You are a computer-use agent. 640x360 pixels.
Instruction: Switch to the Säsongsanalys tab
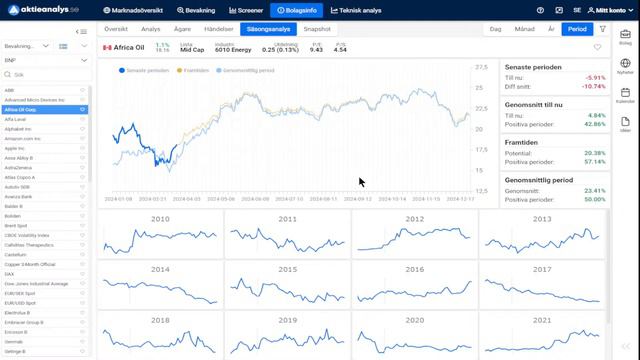268,29
